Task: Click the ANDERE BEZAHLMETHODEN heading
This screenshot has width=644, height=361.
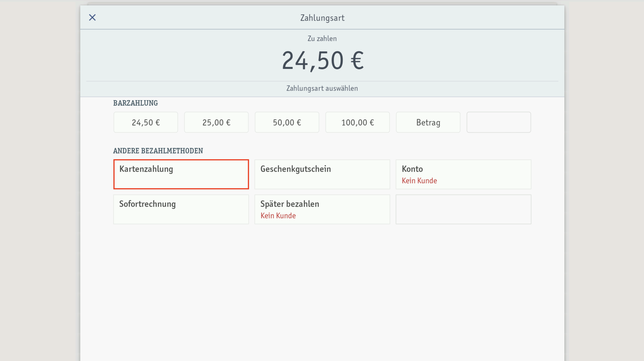Action: click(158, 151)
